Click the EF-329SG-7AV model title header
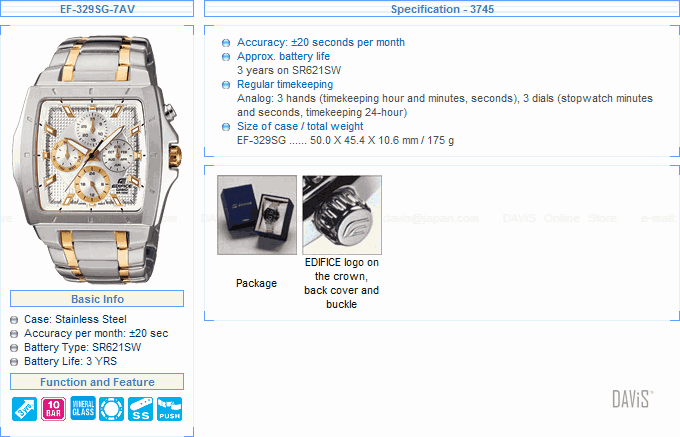 (x=97, y=9)
